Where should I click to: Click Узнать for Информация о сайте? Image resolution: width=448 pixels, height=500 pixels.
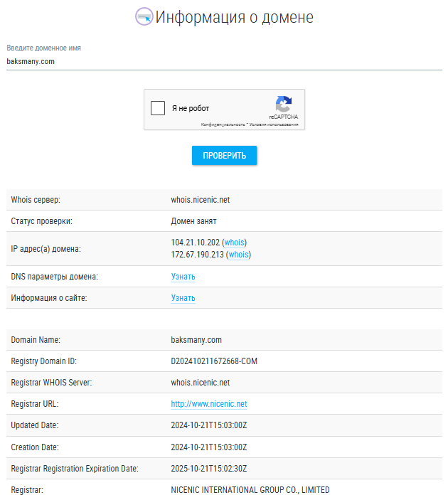click(x=183, y=298)
